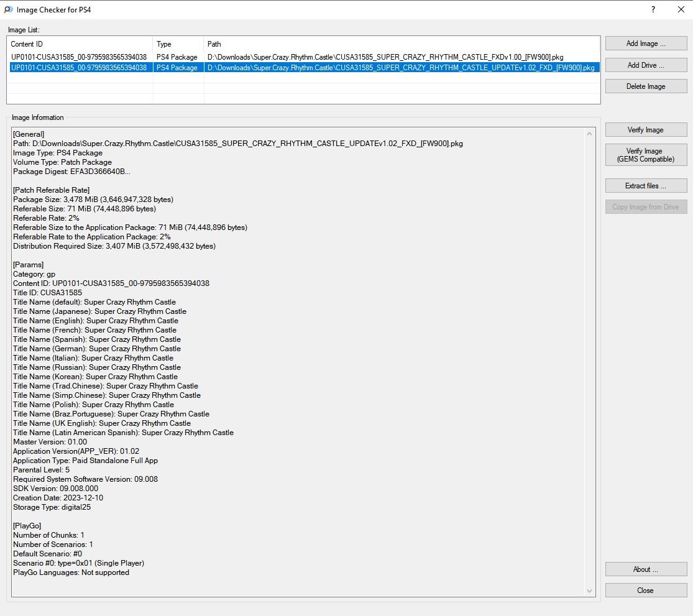Click the Storage Type: digital25 line
This screenshot has height=616, width=693.
pyautogui.click(x=52, y=507)
